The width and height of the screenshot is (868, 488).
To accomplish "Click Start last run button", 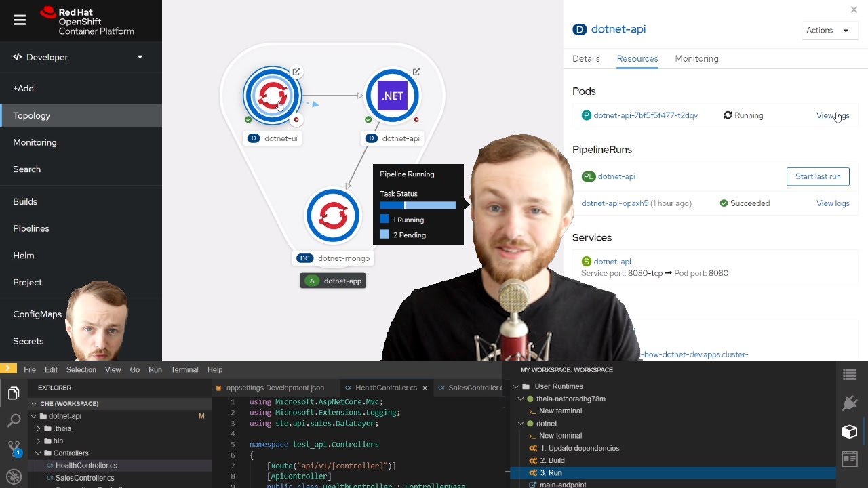I will [818, 176].
